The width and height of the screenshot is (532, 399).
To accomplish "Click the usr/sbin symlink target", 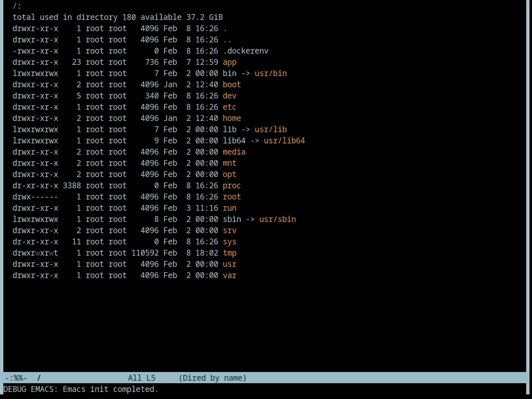I will (278, 219).
